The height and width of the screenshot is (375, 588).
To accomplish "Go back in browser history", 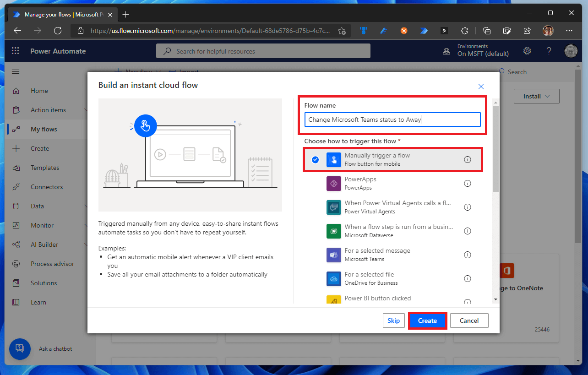I will (17, 31).
